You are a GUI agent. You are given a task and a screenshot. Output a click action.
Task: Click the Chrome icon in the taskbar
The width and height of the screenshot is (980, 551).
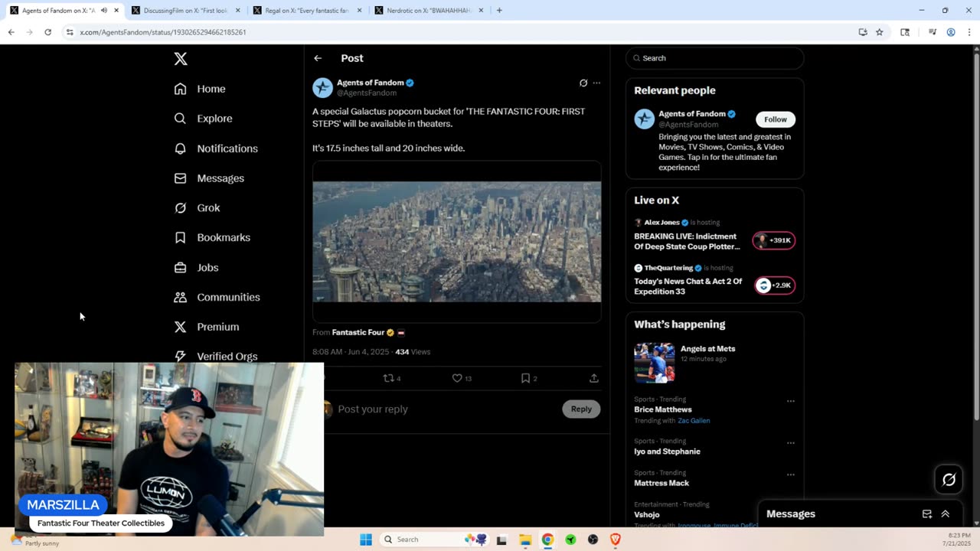547,540
